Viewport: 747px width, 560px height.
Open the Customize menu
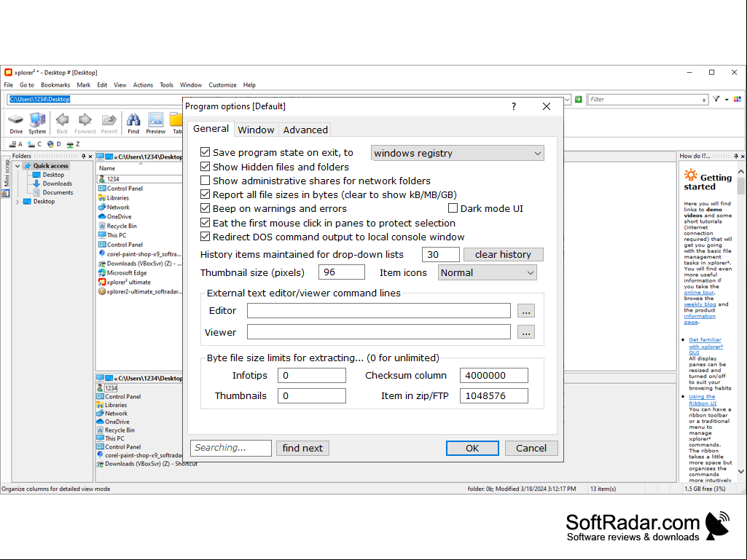[x=222, y=85]
